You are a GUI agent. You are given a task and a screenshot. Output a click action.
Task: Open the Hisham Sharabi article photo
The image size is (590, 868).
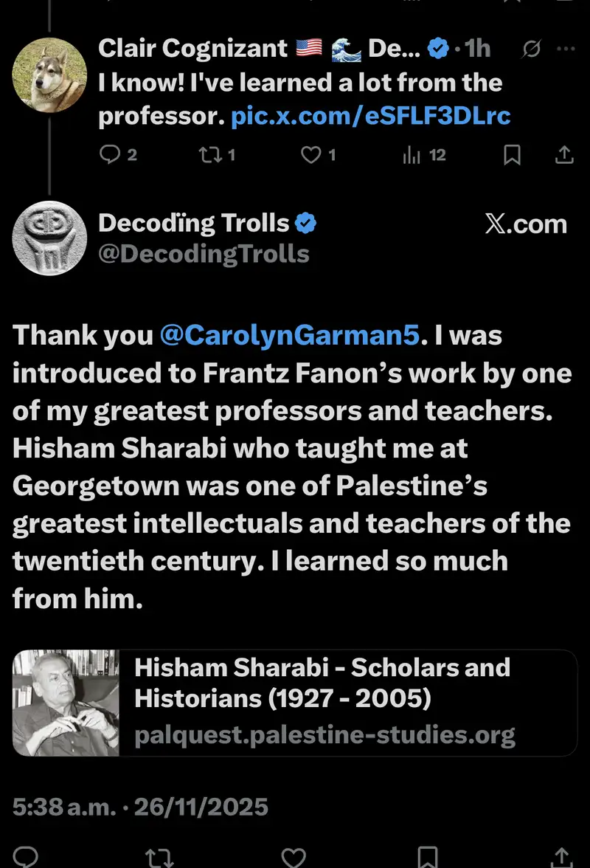(x=66, y=703)
